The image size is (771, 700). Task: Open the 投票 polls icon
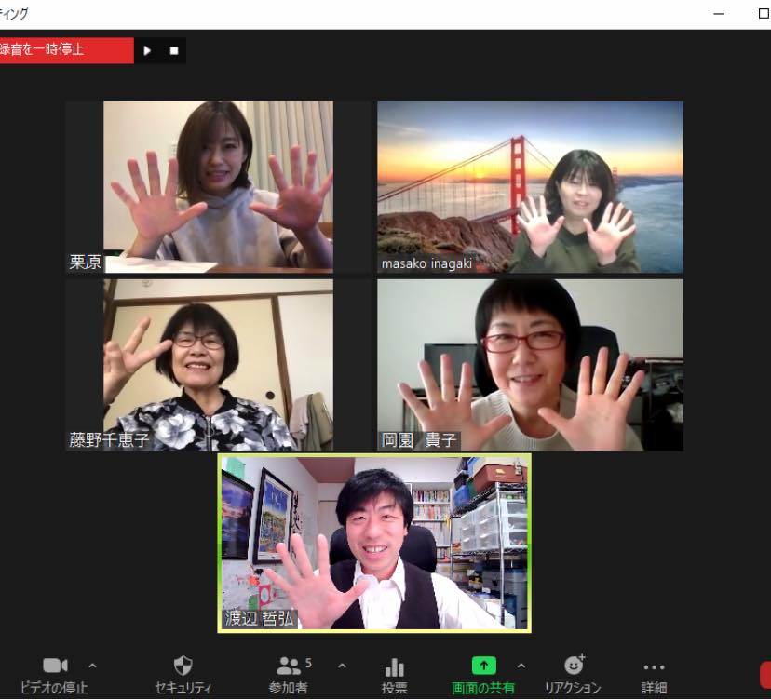(395, 667)
